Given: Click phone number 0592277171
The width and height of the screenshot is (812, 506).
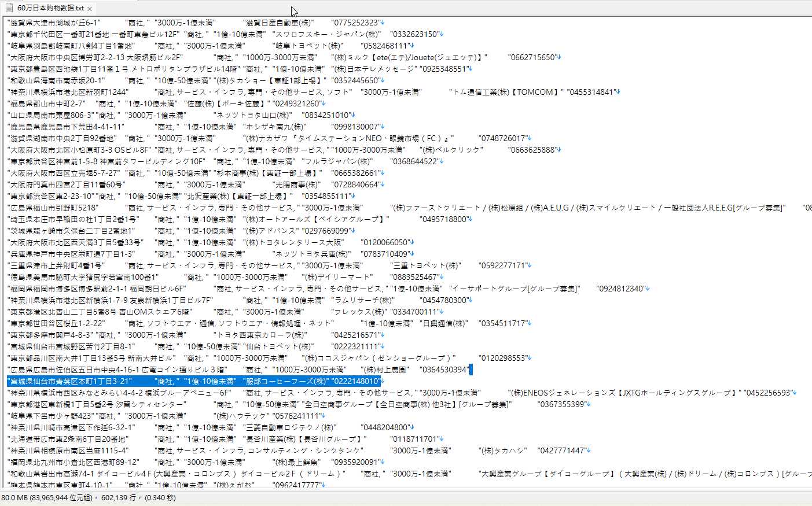Looking at the screenshot, I should [x=502, y=265].
